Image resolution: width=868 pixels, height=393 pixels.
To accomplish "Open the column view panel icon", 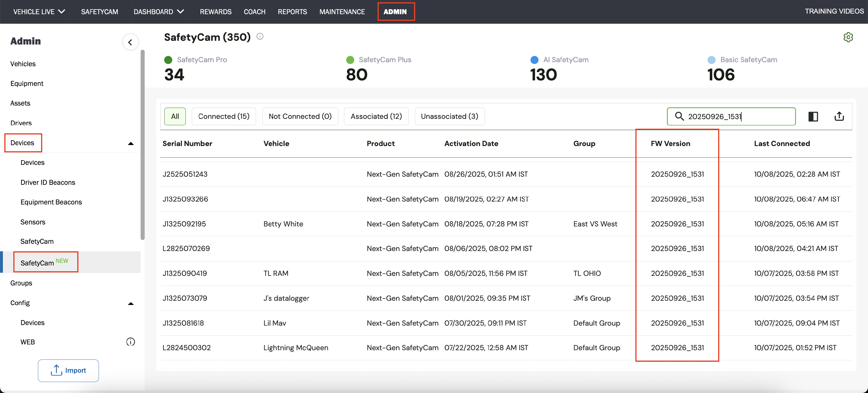I will 813,117.
